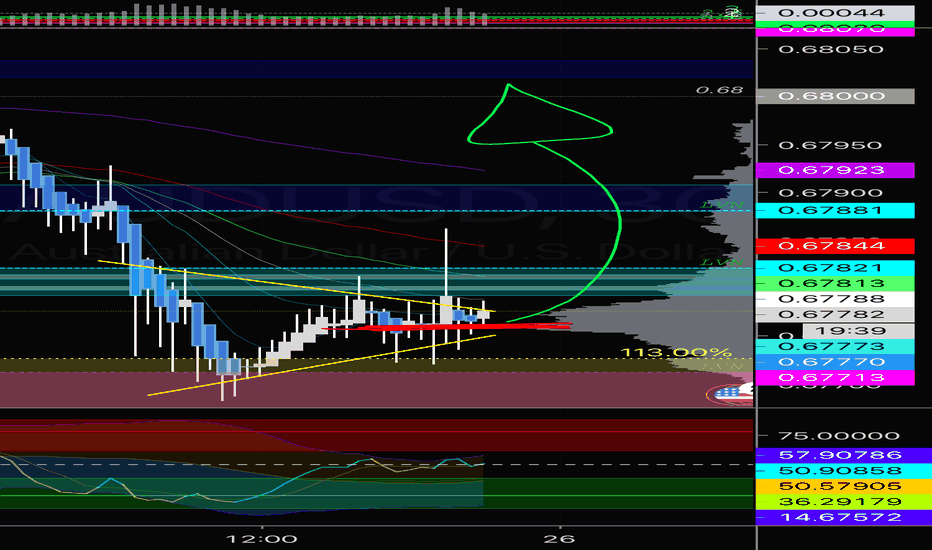This screenshot has height=550, width=932.
Task: Select the red 0.67844 price label
Action: pos(835,246)
